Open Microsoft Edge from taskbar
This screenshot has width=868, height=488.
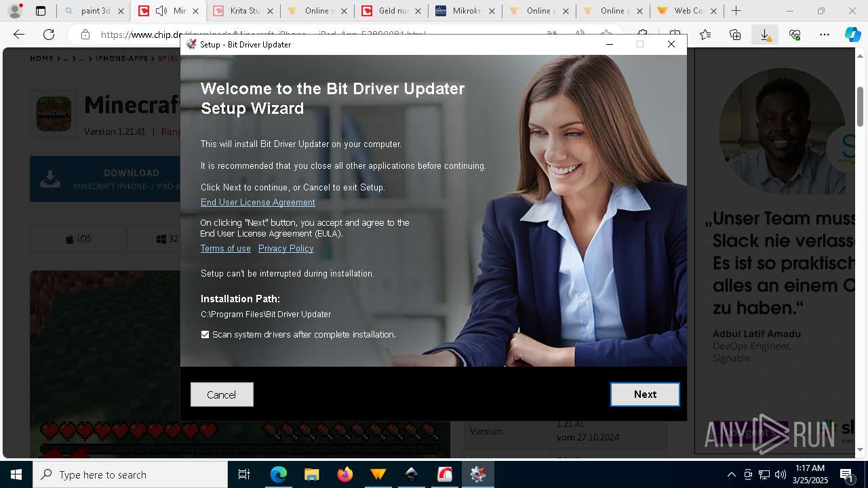279,474
